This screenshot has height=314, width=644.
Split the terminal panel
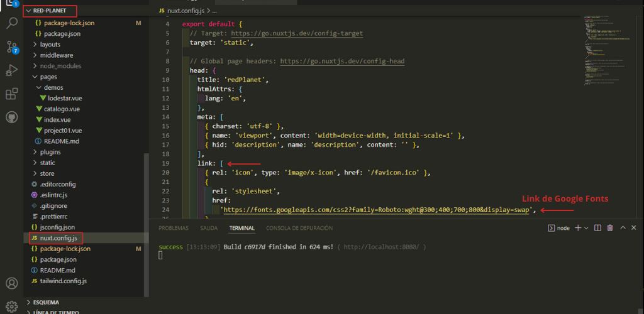(598, 228)
